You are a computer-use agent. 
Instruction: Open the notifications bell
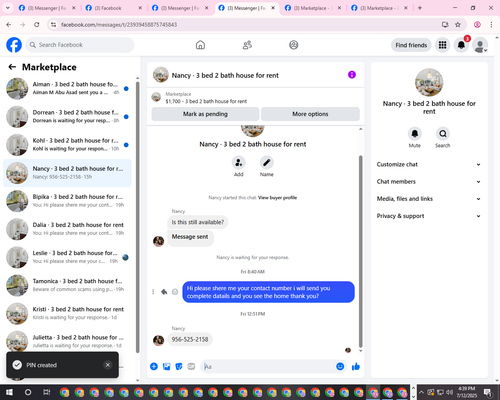pos(461,45)
